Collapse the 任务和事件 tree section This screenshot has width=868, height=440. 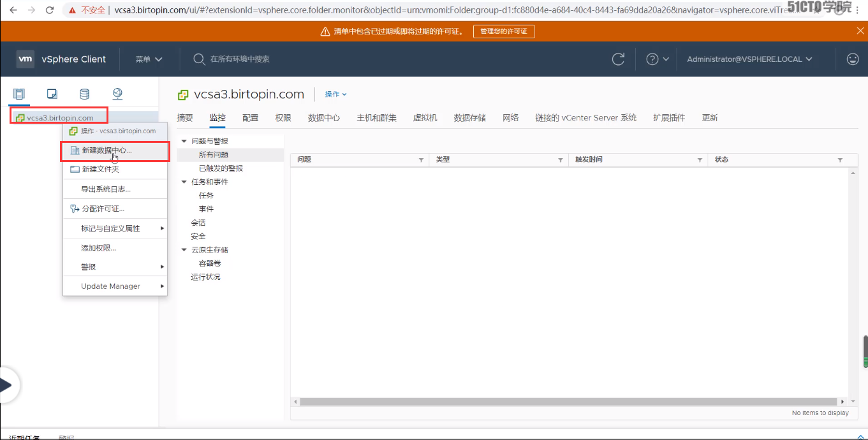tap(184, 182)
